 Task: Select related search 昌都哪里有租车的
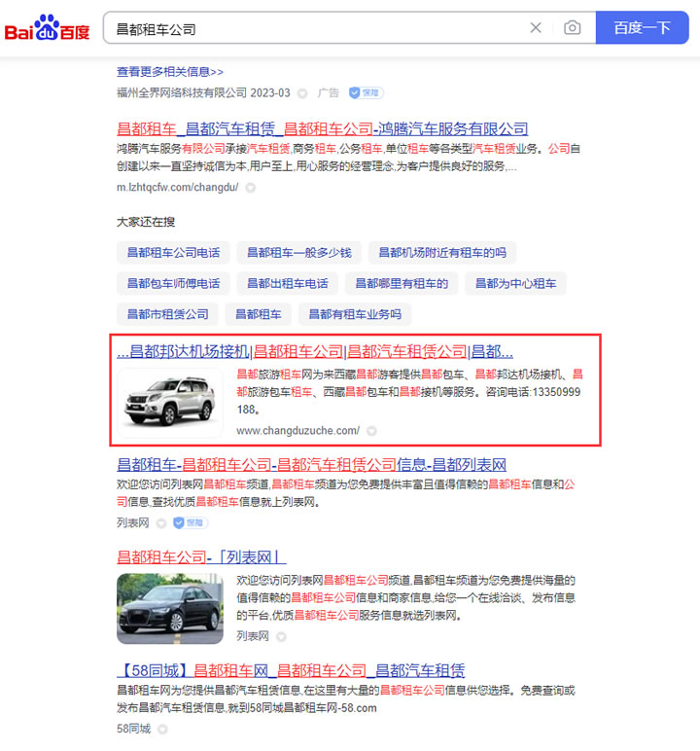tap(402, 283)
